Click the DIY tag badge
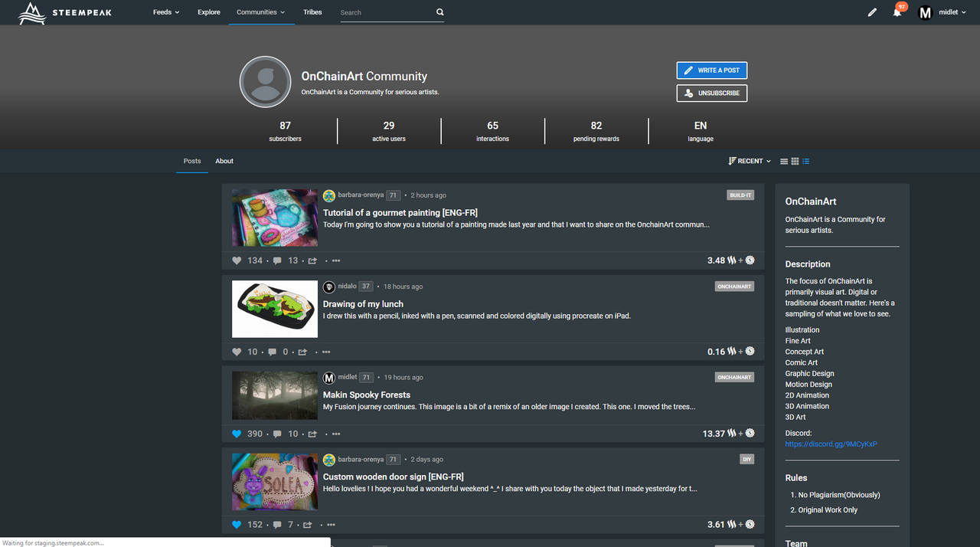Image resolution: width=980 pixels, height=547 pixels. tap(747, 460)
